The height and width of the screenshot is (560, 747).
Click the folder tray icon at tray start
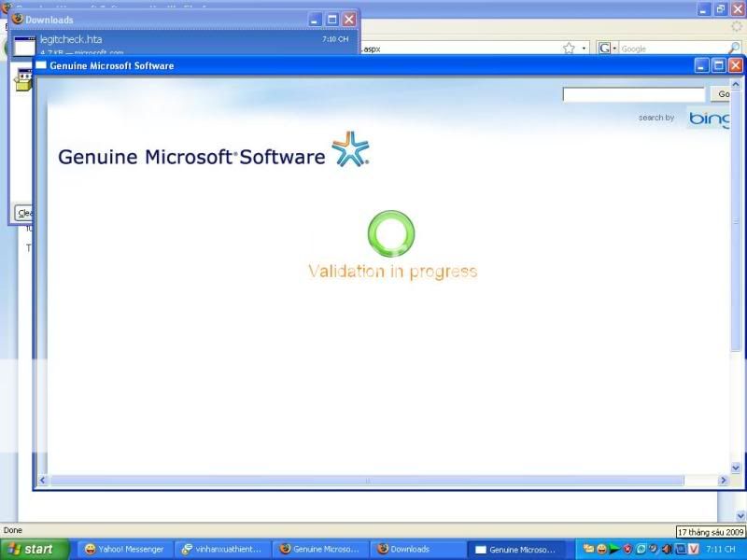[588, 549]
